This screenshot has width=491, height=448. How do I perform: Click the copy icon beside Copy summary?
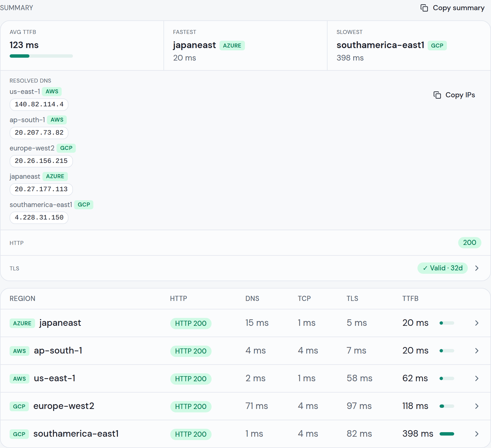(424, 8)
